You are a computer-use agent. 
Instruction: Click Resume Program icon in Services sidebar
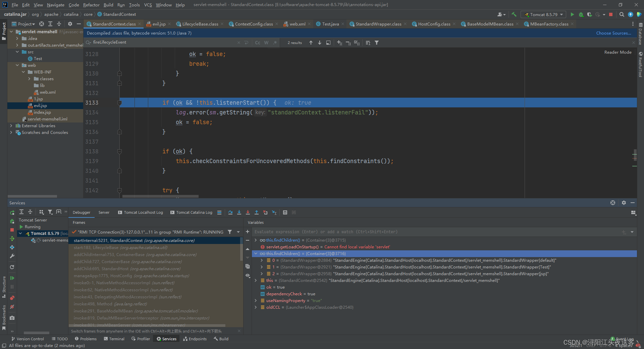12,278
